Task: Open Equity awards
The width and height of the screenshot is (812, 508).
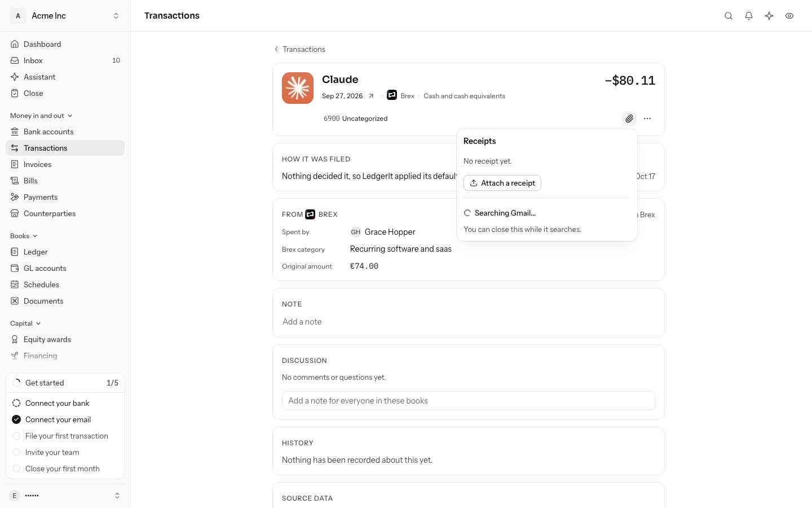Action: point(65,339)
